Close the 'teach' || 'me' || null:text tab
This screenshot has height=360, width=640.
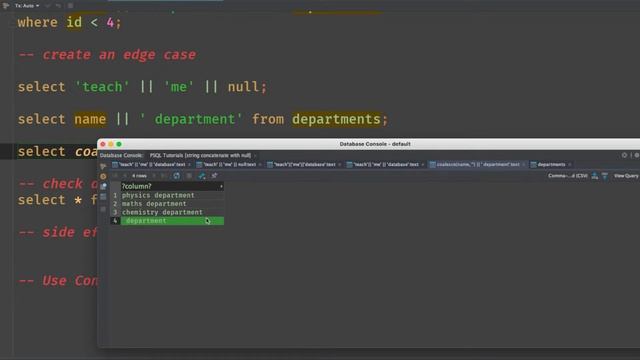260,164
